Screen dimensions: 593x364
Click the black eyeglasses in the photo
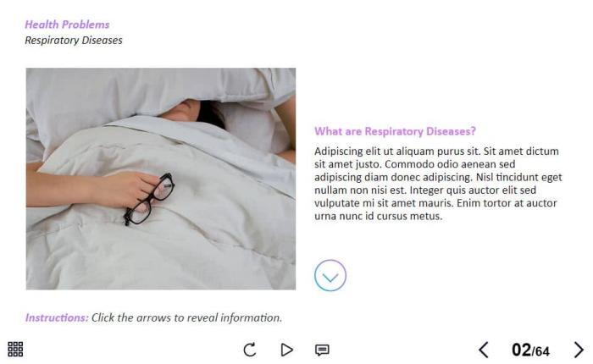149,199
